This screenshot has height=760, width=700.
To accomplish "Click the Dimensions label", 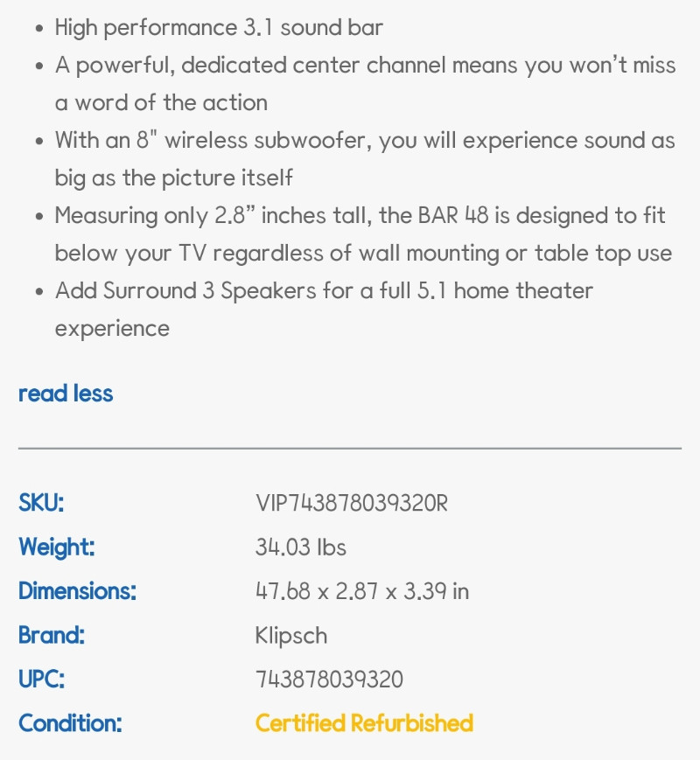I will (x=78, y=591).
